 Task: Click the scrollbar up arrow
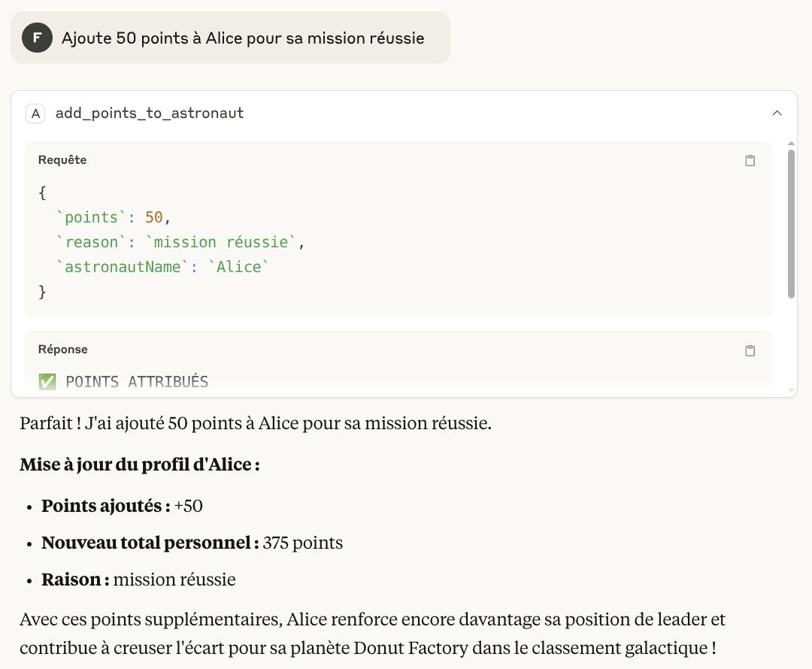791,144
